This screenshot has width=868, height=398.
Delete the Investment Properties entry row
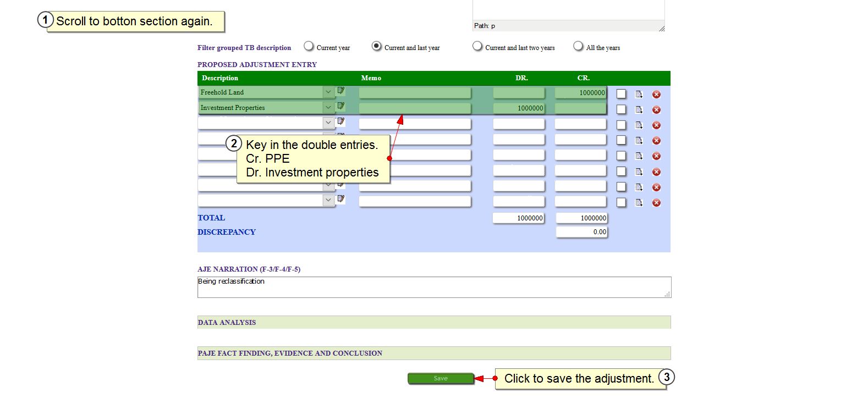point(656,110)
